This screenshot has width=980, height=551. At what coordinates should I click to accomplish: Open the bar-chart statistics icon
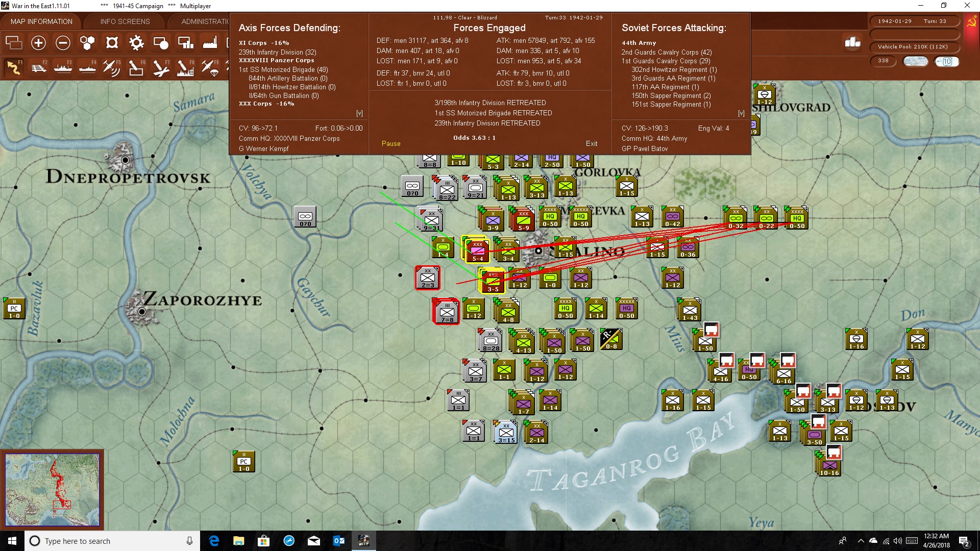click(x=852, y=42)
